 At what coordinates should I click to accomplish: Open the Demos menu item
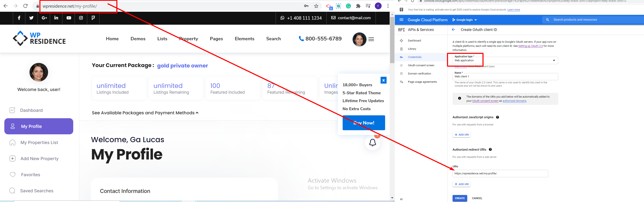(x=138, y=39)
